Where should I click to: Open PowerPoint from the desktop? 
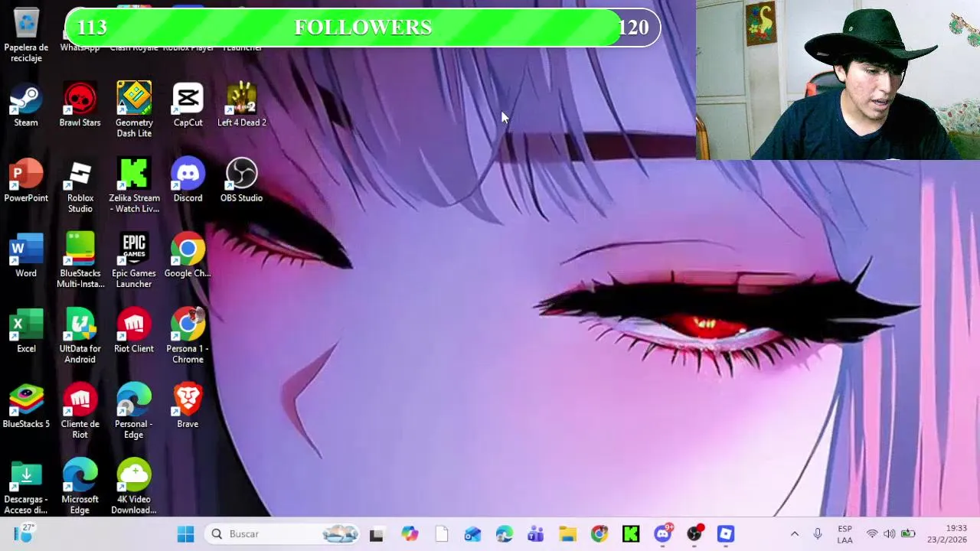pos(26,181)
